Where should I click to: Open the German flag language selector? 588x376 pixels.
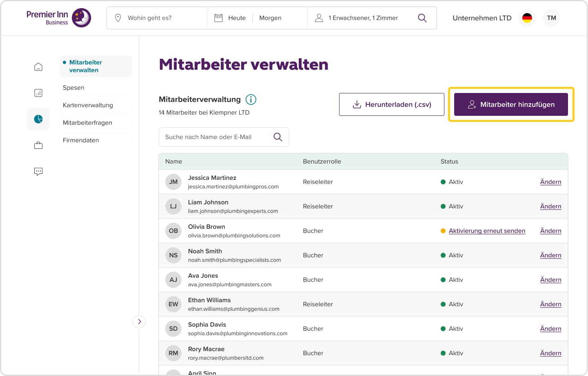527,18
